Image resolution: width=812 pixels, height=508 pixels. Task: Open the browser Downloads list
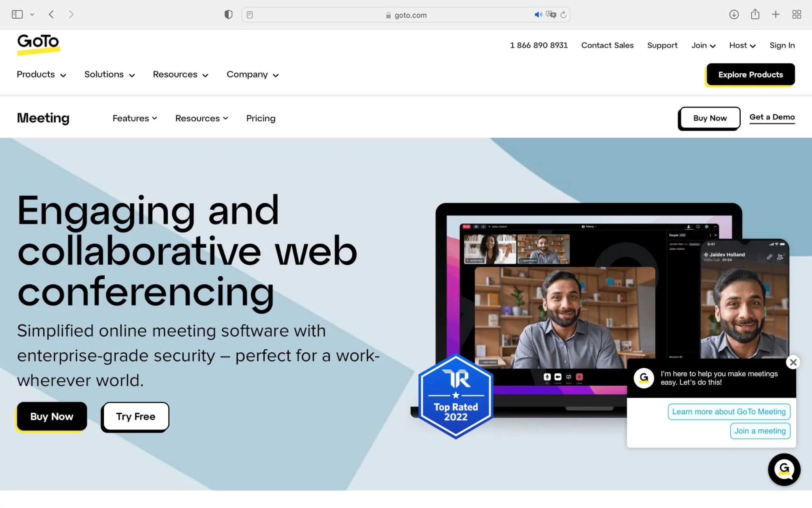point(734,14)
